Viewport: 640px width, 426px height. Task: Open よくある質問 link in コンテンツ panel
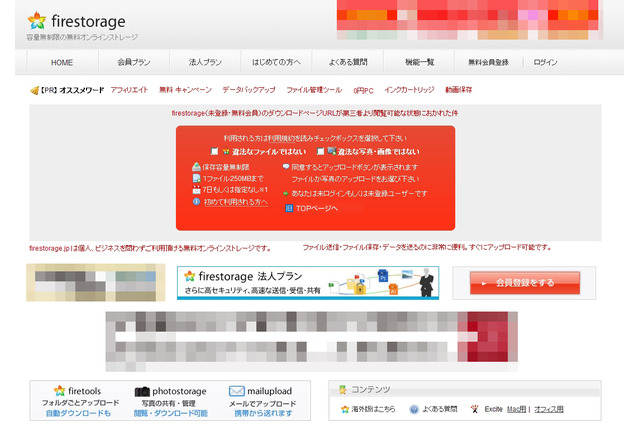[440, 409]
